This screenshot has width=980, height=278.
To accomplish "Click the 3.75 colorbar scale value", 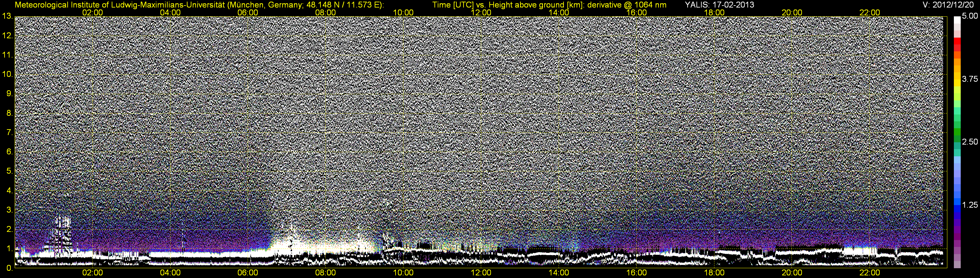I will click(x=970, y=79).
